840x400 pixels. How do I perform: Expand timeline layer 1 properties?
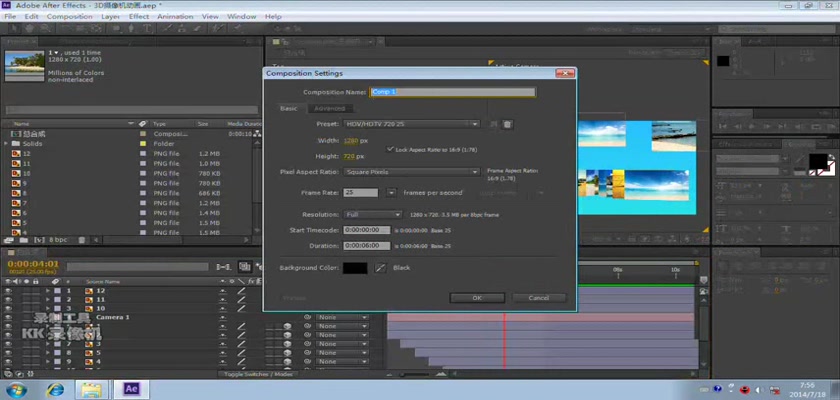(48, 291)
